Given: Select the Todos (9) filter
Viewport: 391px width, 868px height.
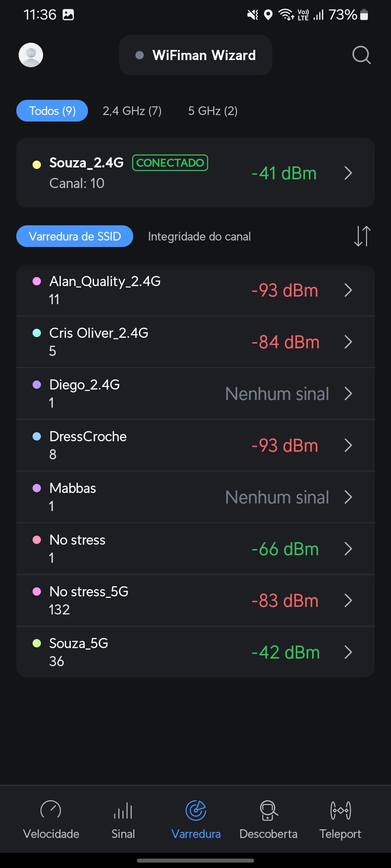Looking at the screenshot, I should click(x=52, y=111).
